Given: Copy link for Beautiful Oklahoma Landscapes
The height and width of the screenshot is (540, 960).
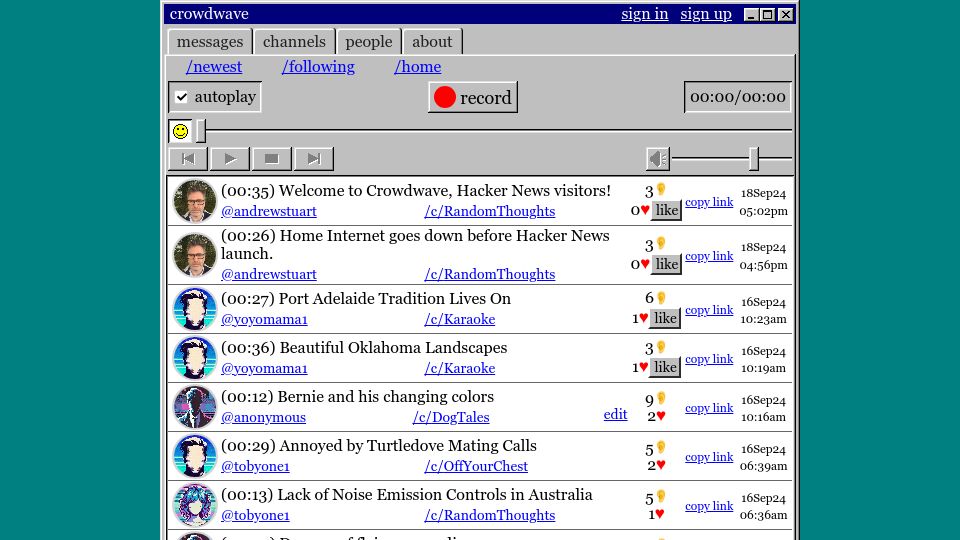Looking at the screenshot, I should point(709,359).
